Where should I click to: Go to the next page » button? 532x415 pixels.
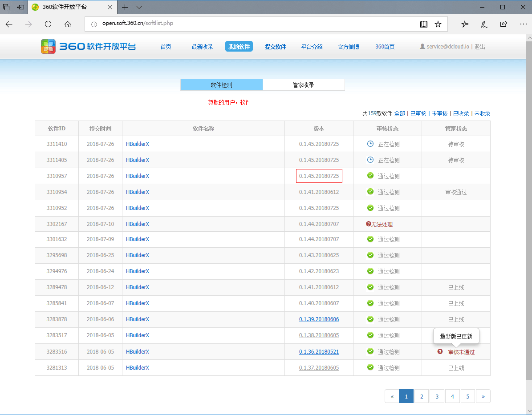(483, 396)
